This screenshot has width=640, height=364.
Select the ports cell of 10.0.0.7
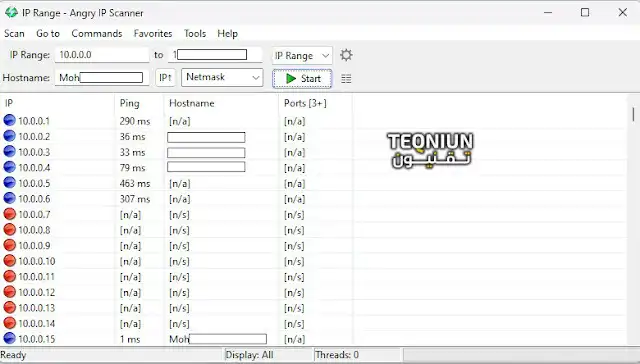(294, 215)
